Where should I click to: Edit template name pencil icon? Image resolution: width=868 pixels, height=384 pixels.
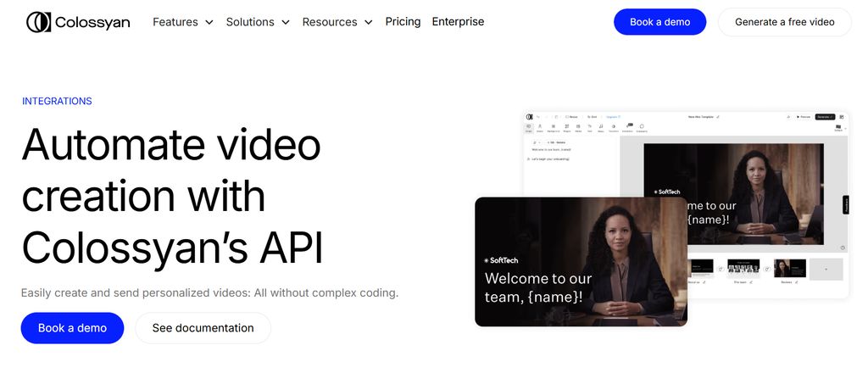718,117
